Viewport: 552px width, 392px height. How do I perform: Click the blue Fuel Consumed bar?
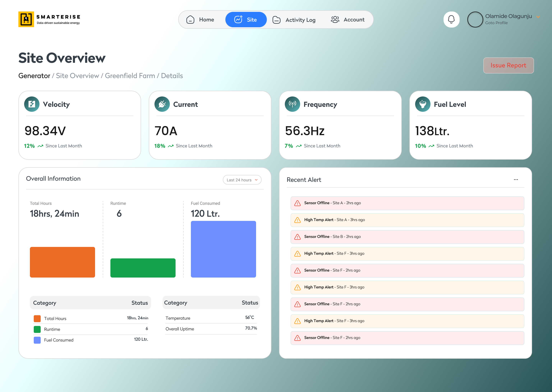pyautogui.click(x=223, y=249)
